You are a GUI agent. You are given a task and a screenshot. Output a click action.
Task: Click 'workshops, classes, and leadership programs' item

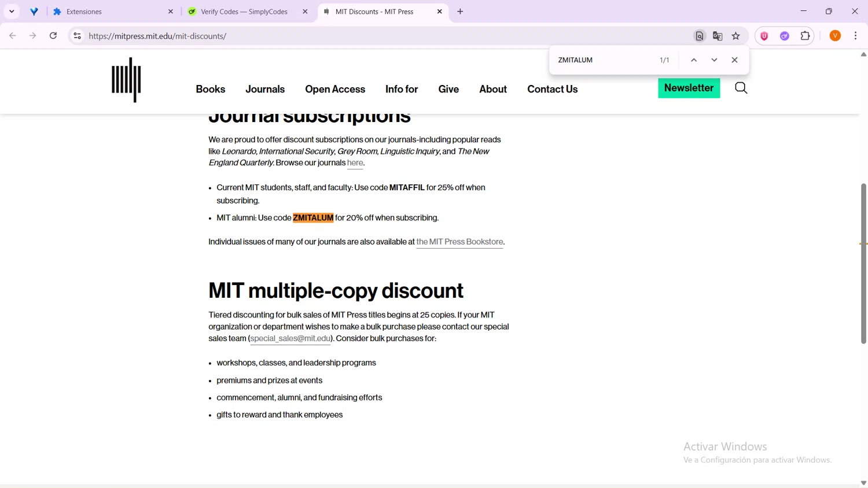[x=296, y=363]
